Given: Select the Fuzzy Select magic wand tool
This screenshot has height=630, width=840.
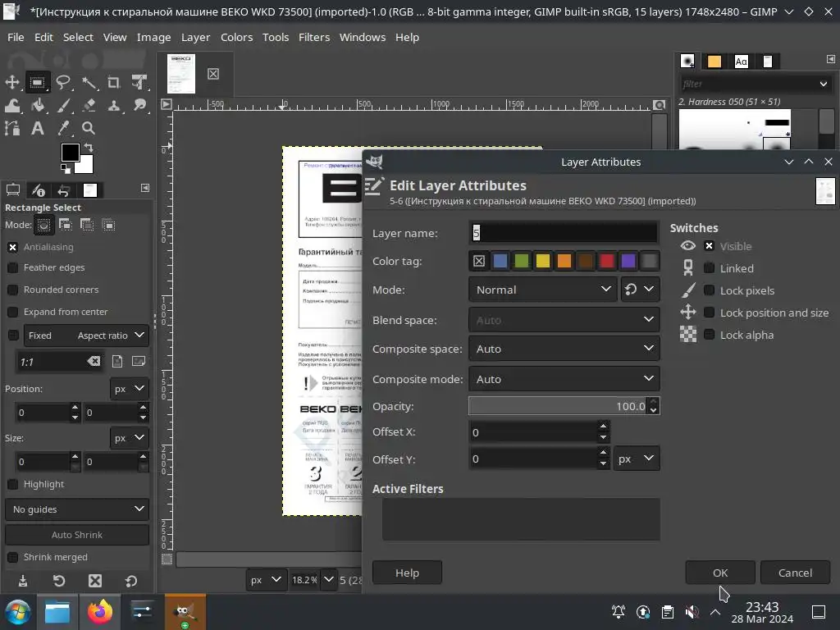Looking at the screenshot, I should click(89, 82).
